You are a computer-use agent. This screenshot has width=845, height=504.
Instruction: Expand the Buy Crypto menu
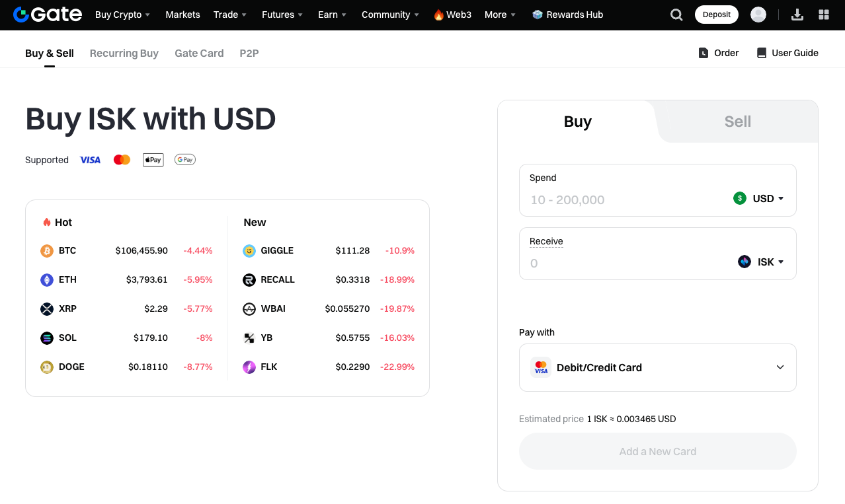[122, 15]
